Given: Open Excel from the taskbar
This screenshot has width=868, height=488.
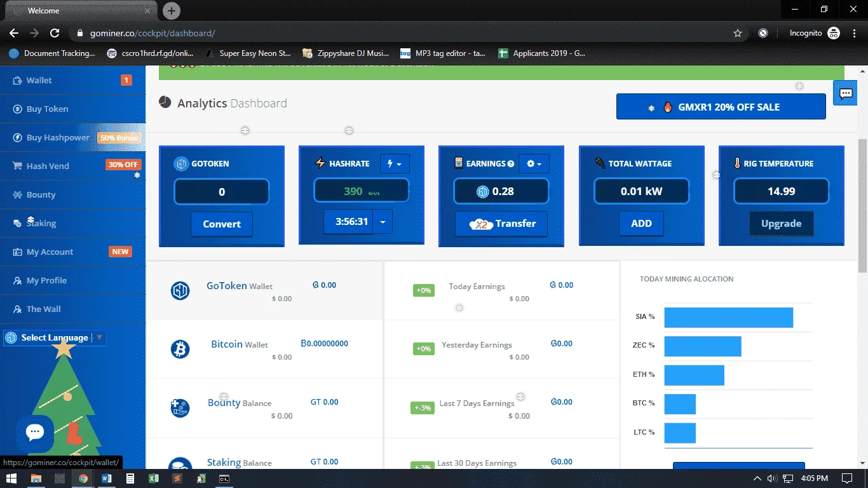Looking at the screenshot, I should point(153,478).
